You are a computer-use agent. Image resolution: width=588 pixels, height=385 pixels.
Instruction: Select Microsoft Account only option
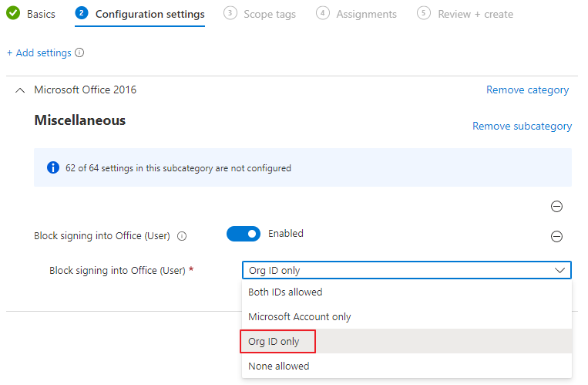pos(407,316)
